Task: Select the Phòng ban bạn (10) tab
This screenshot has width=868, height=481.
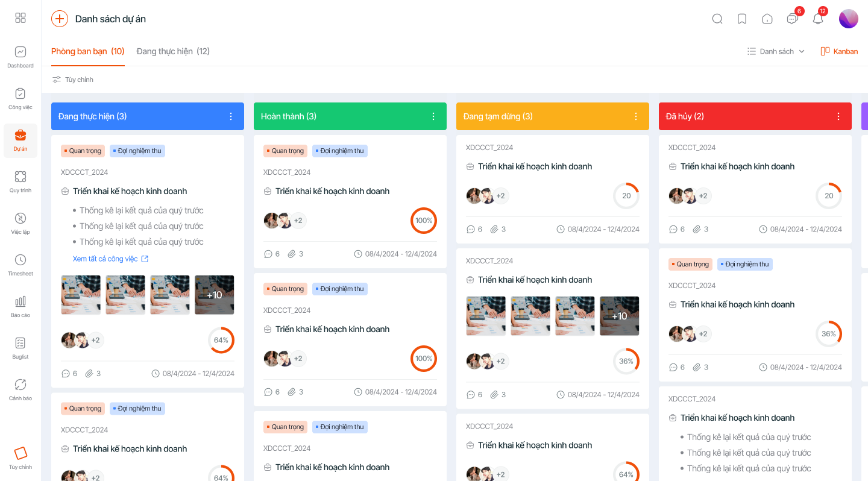Action: click(87, 51)
